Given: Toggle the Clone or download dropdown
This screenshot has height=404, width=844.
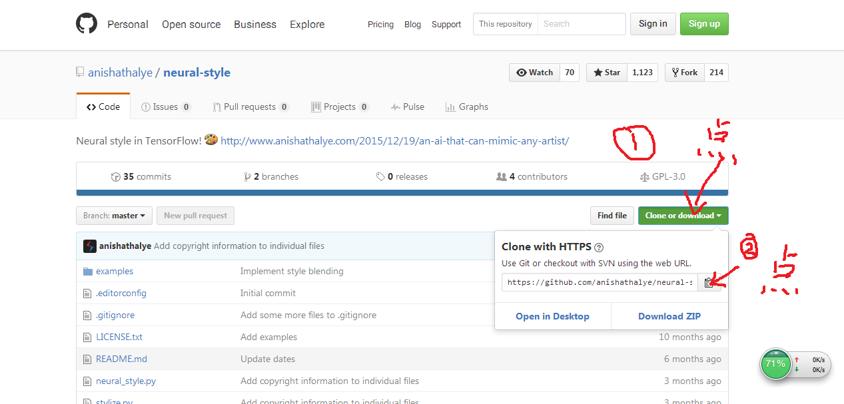Looking at the screenshot, I should tap(683, 216).
